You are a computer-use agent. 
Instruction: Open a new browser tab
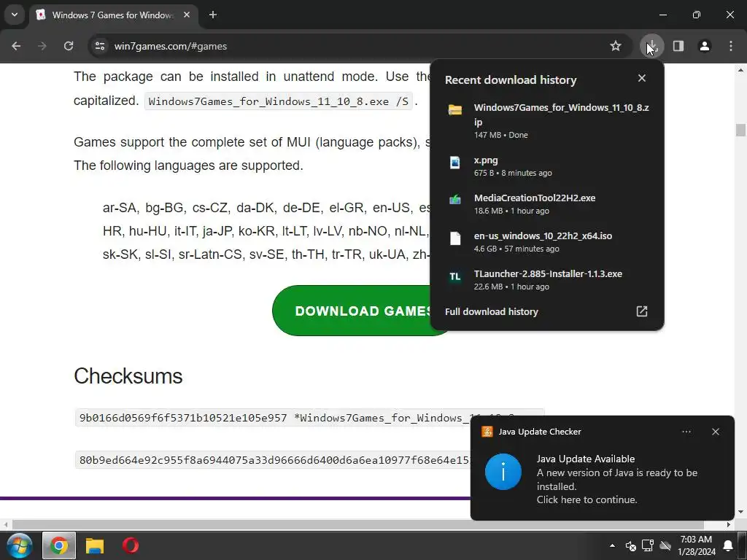213,15
